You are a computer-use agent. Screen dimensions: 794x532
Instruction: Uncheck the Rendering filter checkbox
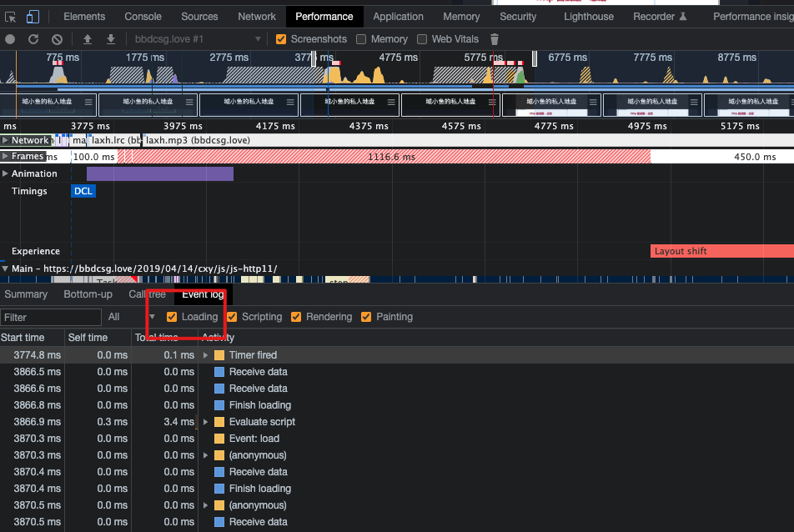pos(296,317)
